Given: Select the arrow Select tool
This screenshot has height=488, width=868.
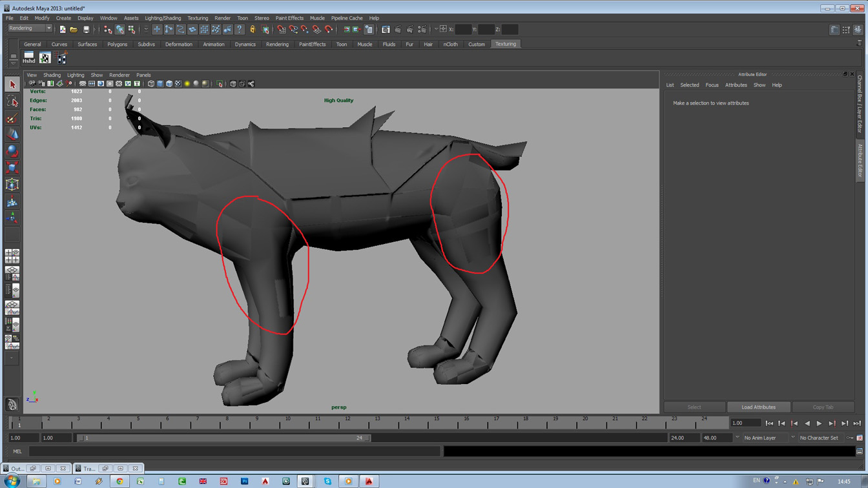Looking at the screenshot, I should 12,85.
